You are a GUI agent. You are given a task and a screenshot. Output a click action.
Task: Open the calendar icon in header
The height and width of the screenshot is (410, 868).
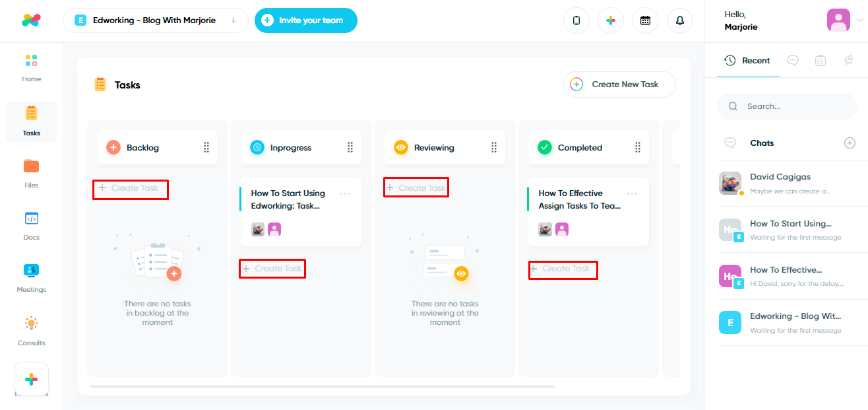(x=645, y=20)
